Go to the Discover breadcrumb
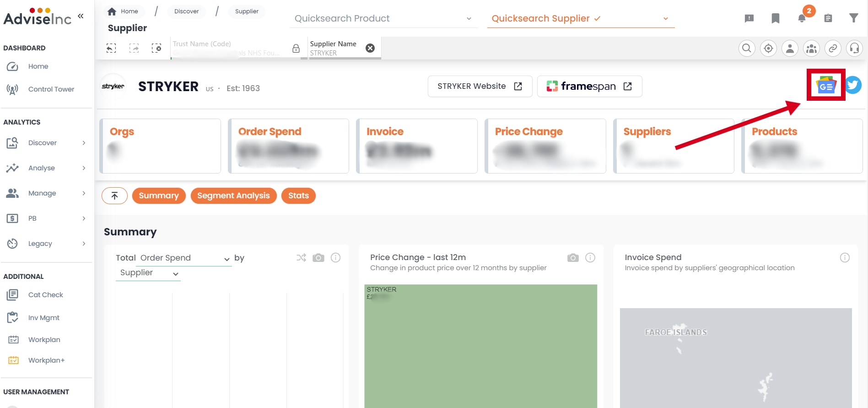868x408 pixels. [x=186, y=11]
